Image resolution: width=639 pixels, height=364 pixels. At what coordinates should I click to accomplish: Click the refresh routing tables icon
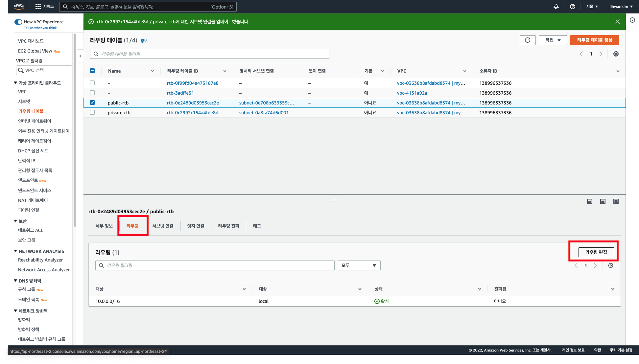click(x=527, y=40)
